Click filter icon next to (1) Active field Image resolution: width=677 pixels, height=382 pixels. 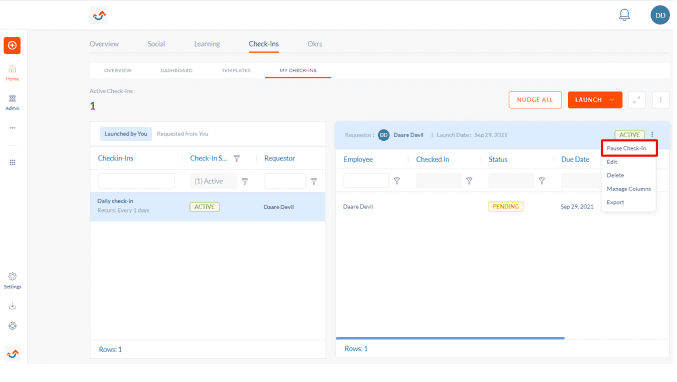pos(245,181)
